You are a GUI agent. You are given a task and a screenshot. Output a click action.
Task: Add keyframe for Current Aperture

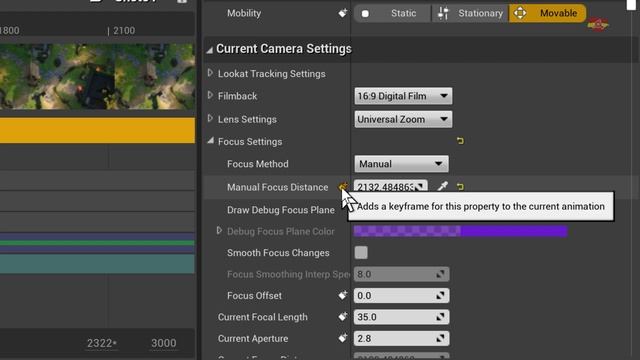click(x=342, y=338)
